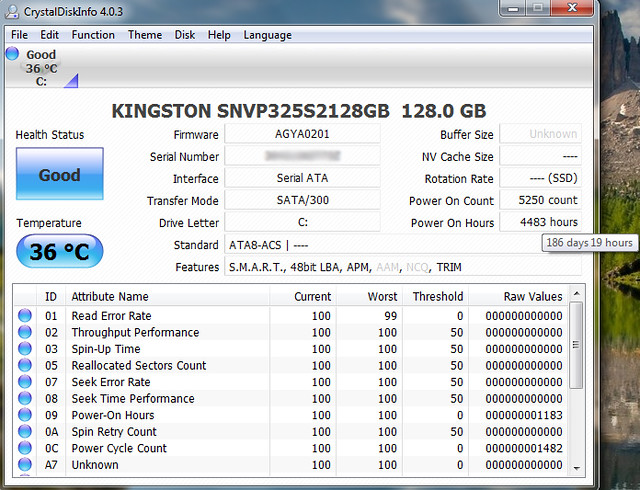This screenshot has height=490, width=640.
Task: Click the drive model title KINGSTON SNVP325S2128GB
Action: pos(250,111)
